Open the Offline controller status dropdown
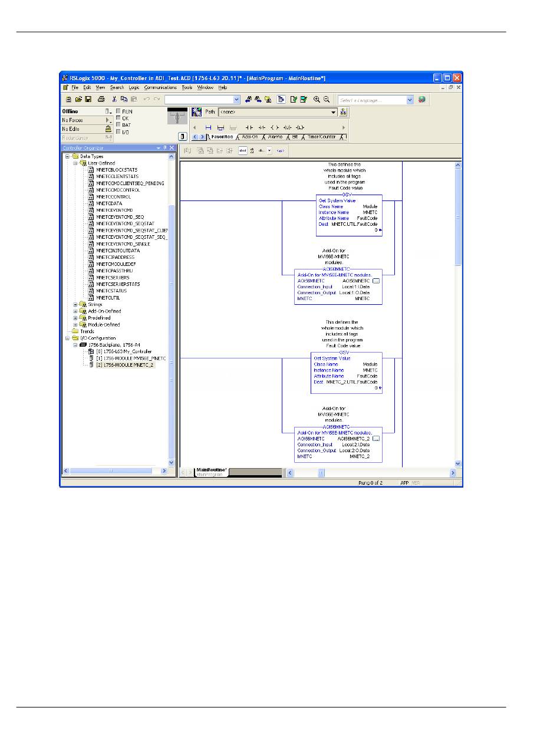The image size is (560, 747). pyautogui.click(x=108, y=111)
